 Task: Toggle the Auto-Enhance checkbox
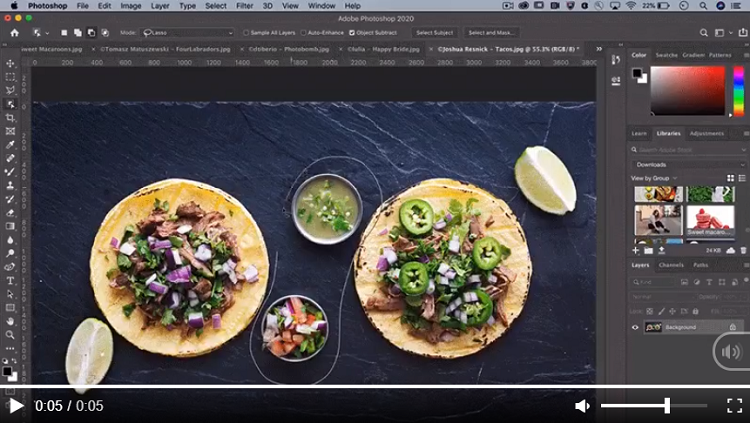coord(303,33)
